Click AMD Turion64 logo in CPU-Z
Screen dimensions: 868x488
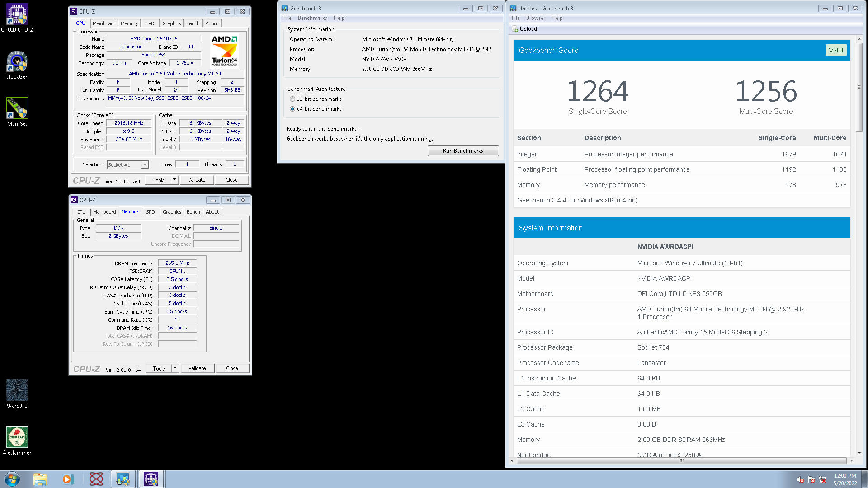(x=225, y=50)
